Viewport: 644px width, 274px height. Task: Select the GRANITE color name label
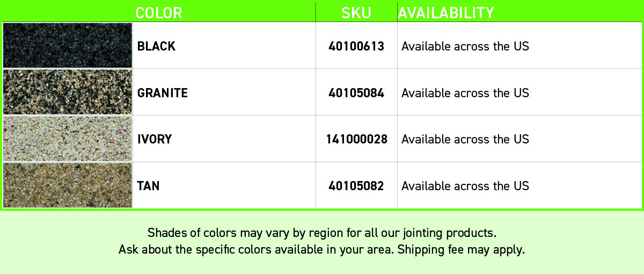tap(163, 93)
